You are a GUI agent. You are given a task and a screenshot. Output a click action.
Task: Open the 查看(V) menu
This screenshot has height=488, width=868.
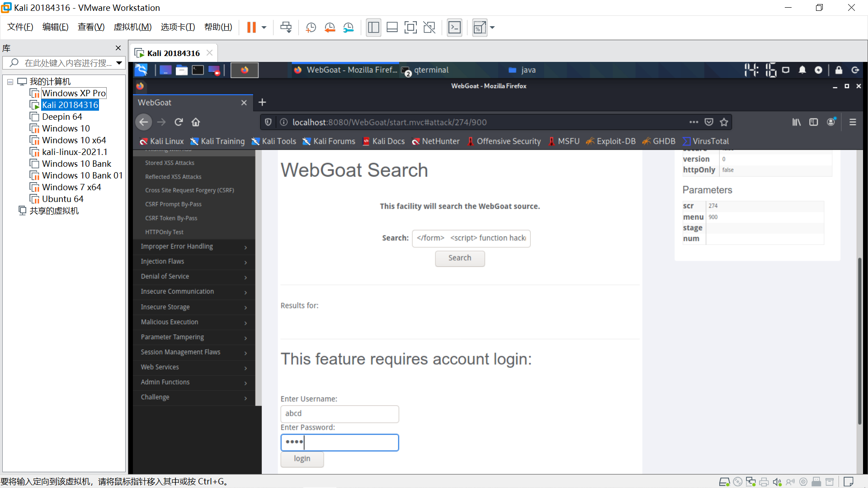click(x=91, y=27)
